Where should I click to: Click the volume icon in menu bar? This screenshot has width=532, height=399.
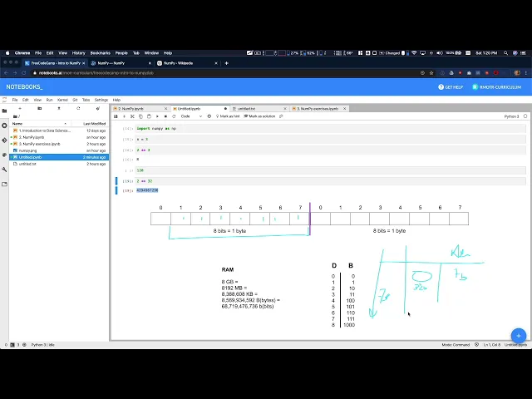coord(440,53)
